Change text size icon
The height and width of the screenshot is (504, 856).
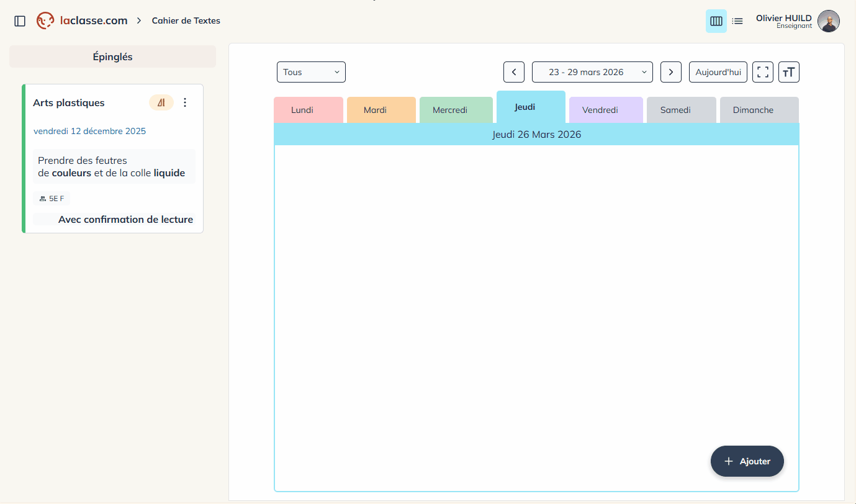[x=788, y=72]
